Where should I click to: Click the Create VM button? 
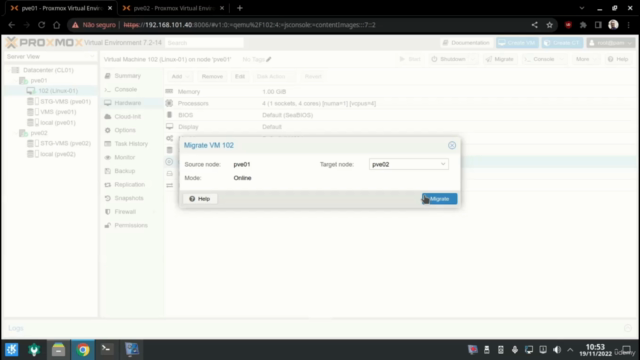517,42
